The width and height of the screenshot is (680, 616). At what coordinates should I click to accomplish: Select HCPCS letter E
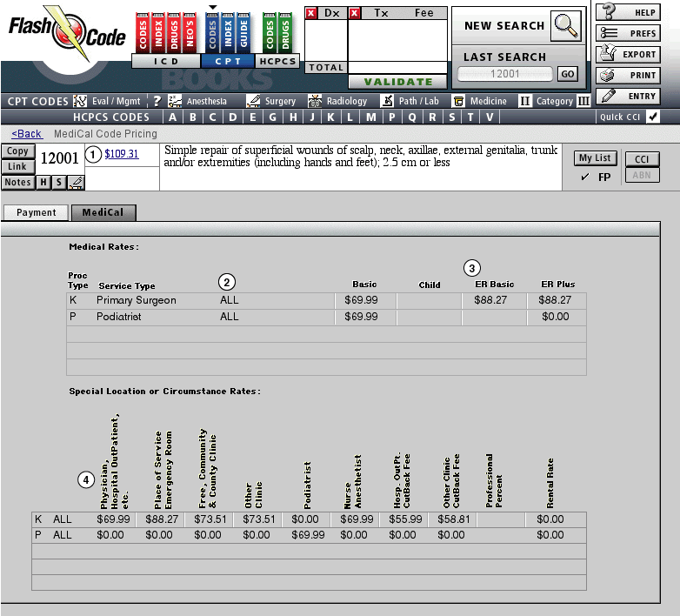pos(253,117)
